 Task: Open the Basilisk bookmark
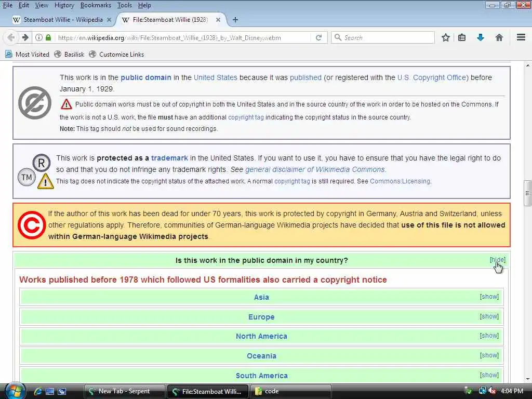point(70,54)
